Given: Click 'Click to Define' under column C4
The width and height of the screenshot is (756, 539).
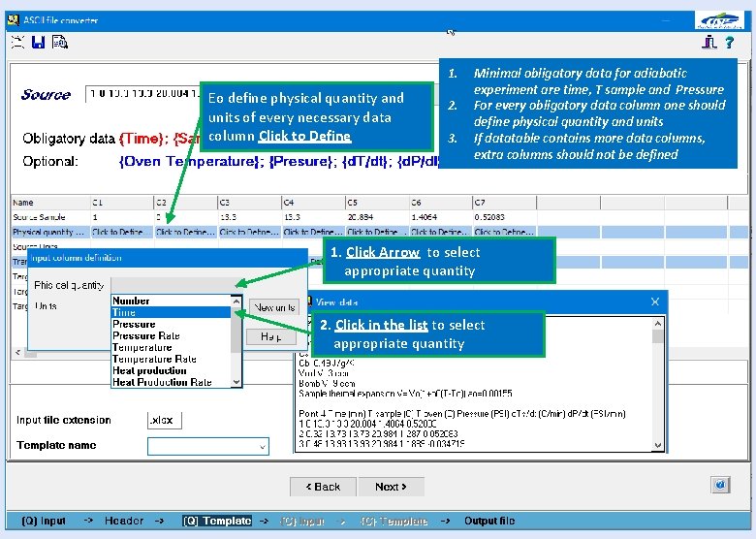Looking at the screenshot, I should click(x=313, y=232).
